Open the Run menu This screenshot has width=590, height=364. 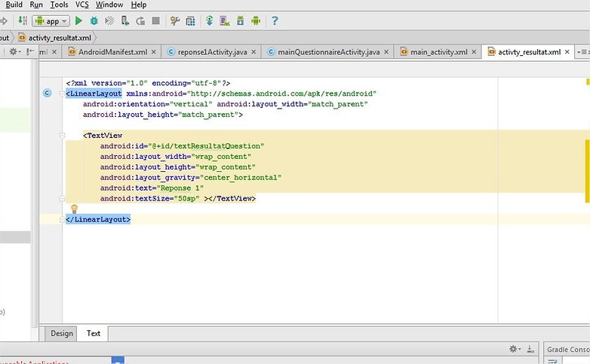(x=36, y=5)
